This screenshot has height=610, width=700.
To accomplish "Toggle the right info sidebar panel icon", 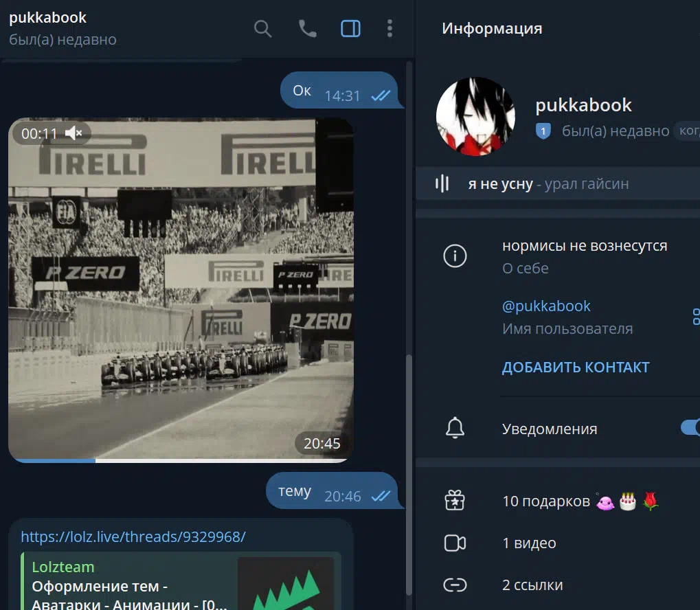I will (x=350, y=29).
